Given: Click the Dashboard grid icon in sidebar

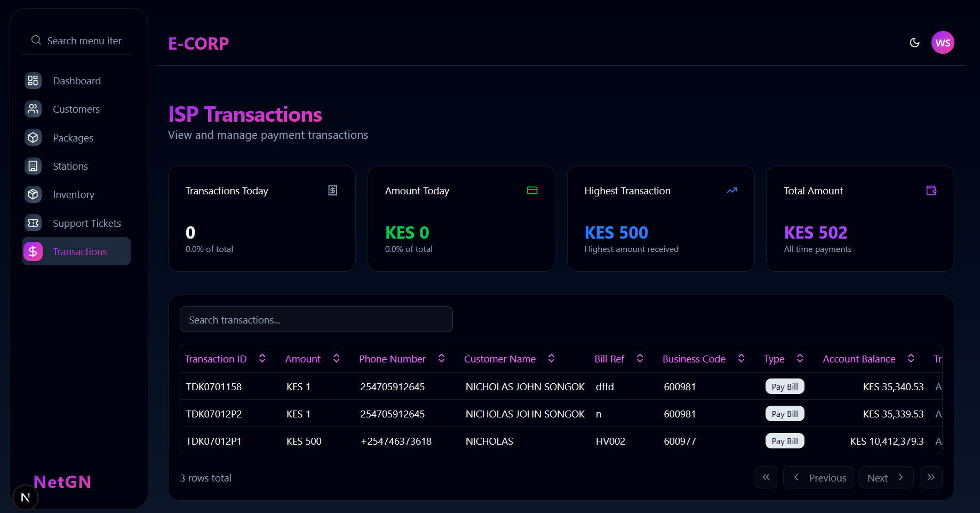Looking at the screenshot, I should [x=33, y=81].
